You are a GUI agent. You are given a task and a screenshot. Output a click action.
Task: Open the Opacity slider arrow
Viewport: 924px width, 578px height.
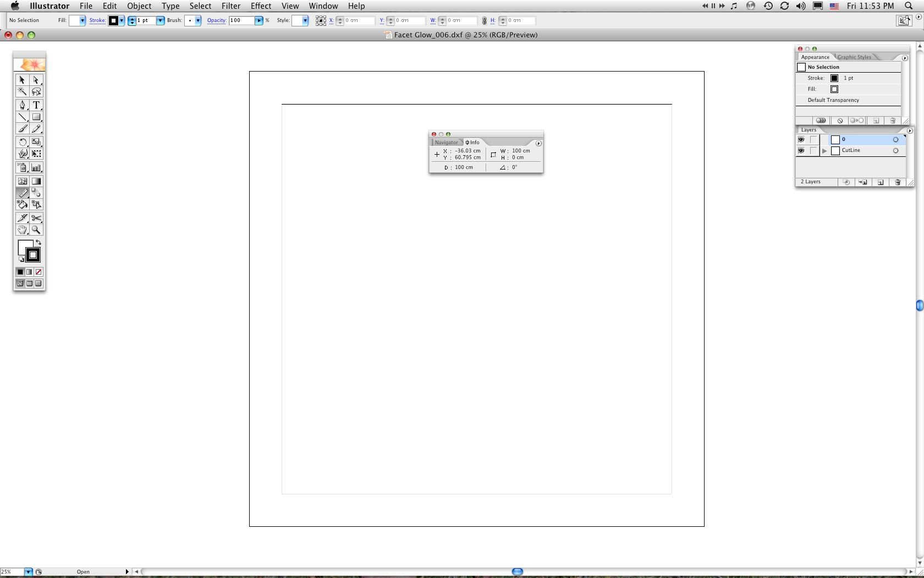pos(259,20)
